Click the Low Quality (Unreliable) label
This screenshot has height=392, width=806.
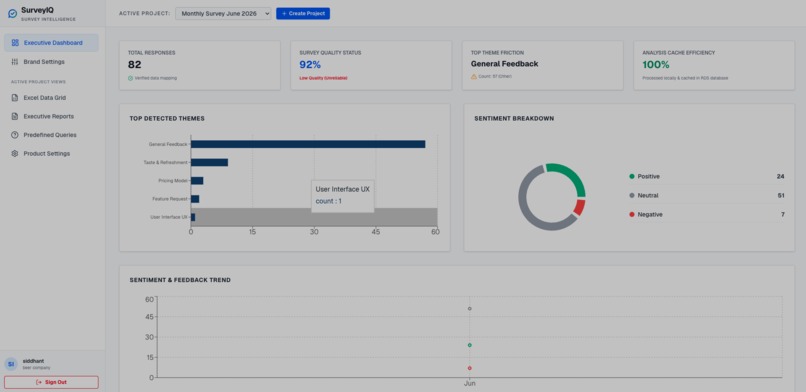323,78
